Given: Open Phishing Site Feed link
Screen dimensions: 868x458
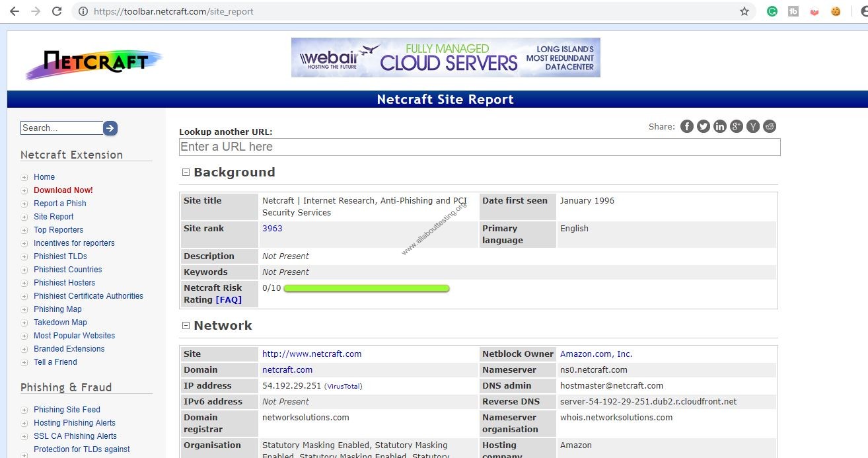Looking at the screenshot, I should tap(67, 410).
